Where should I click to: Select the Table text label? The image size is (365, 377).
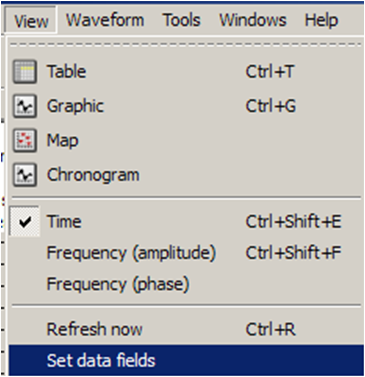pyautogui.click(x=67, y=72)
